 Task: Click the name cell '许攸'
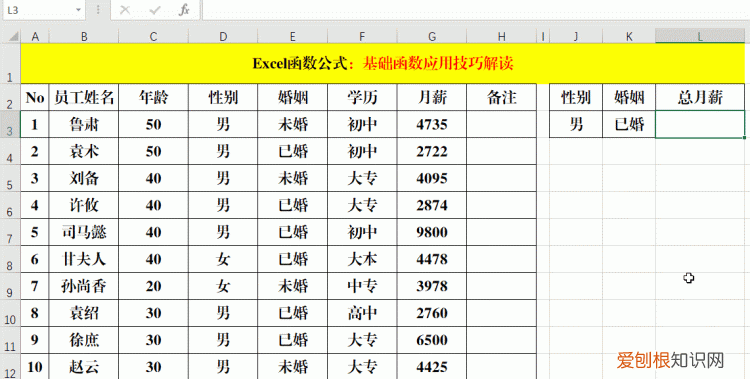[x=84, y=205]
